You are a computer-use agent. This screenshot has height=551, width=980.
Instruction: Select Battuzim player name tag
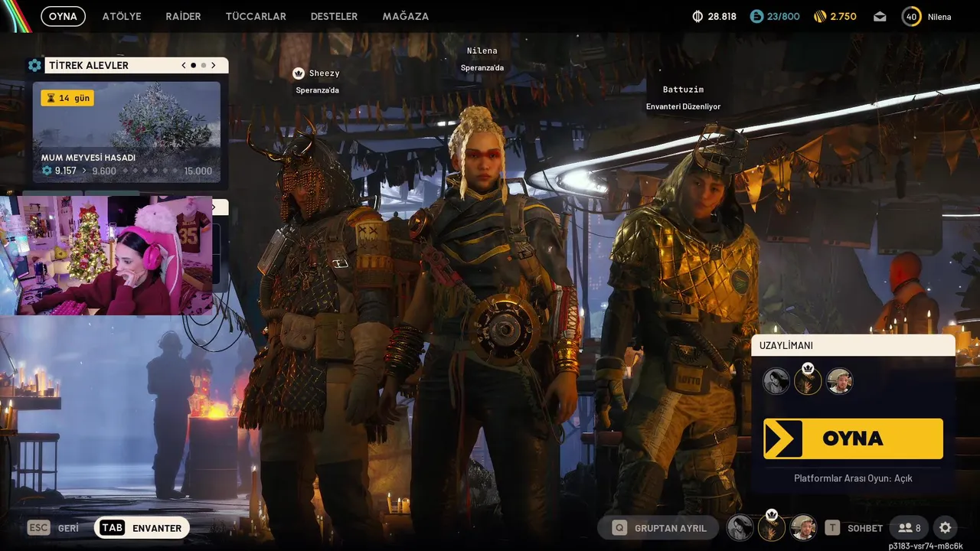pos(683,90)
